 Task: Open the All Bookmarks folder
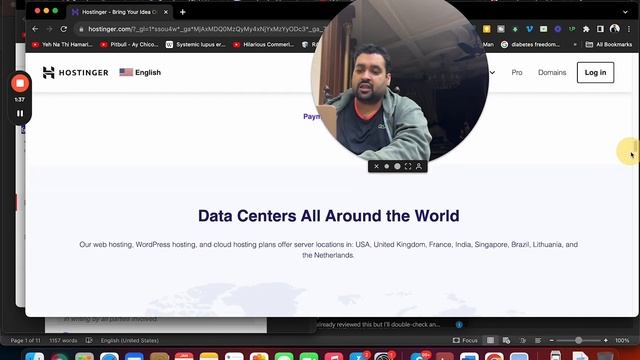[609, 44]
